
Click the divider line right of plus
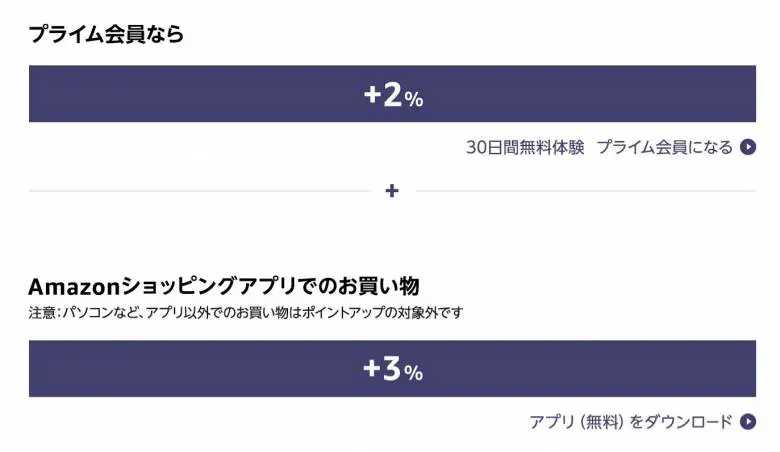(x=585, y=190)
